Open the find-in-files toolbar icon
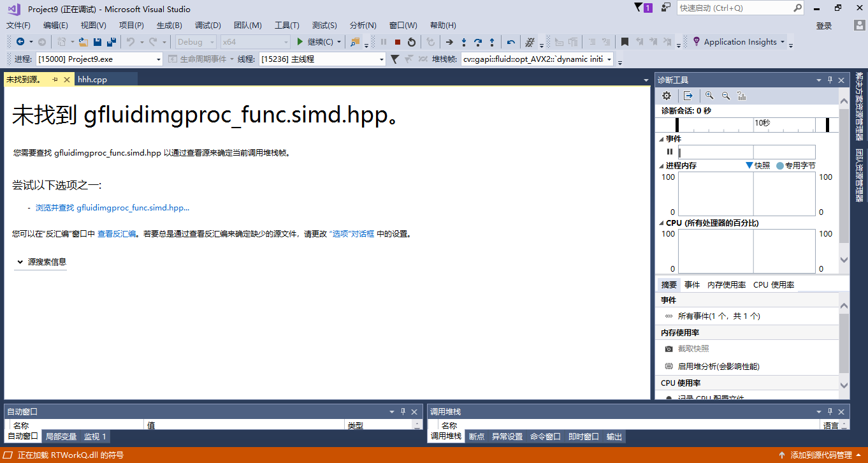Screen dimensions: 868x463 coord(355,42)
